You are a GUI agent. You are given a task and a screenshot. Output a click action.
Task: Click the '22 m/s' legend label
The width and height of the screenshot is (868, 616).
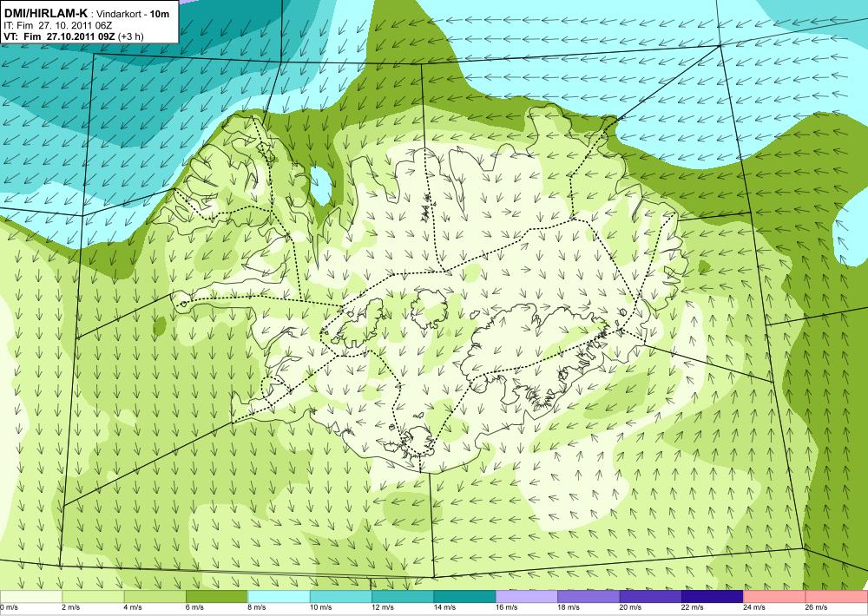tap(693, 607)
